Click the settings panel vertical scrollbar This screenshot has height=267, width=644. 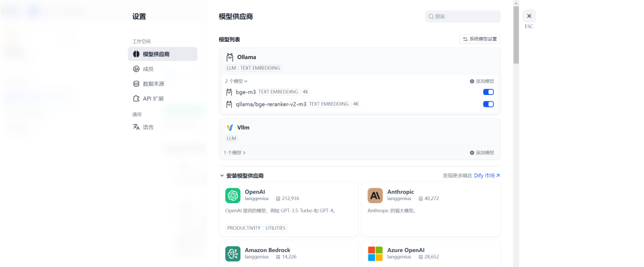tap(516, 35)
